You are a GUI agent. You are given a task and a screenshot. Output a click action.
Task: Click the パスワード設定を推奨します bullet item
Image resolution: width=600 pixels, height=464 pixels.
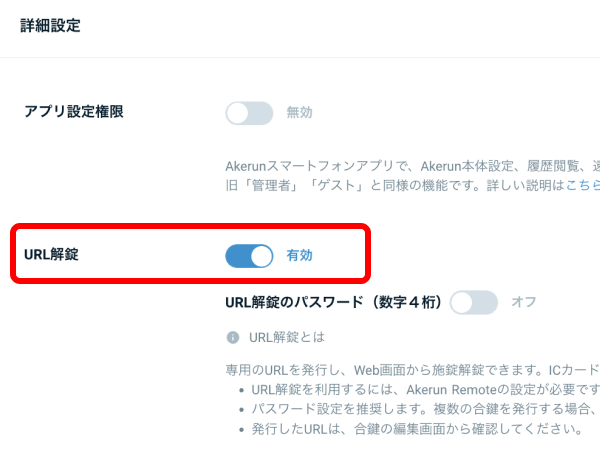[426, 409]
